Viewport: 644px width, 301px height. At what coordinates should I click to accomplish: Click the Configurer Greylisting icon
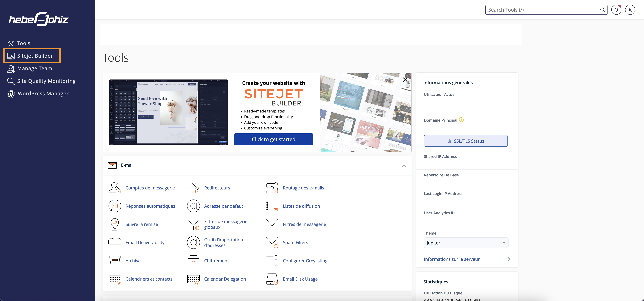(272, 261)
